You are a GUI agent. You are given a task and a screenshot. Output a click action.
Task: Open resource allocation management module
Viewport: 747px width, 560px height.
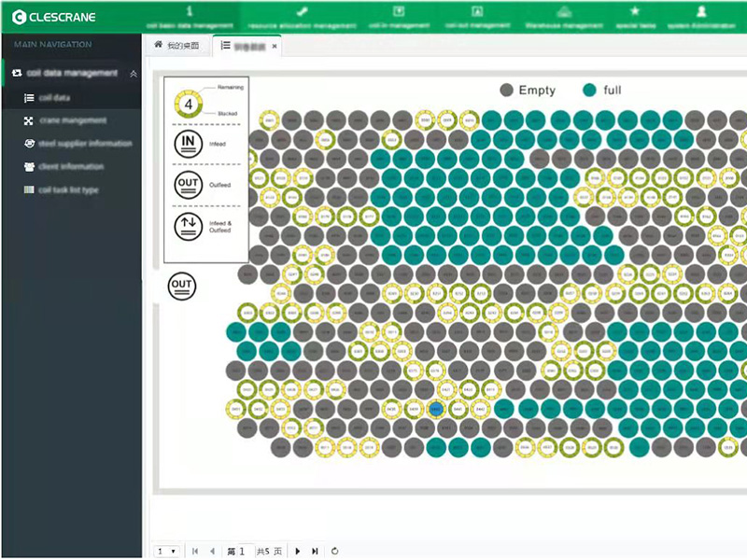click(301, 17)
